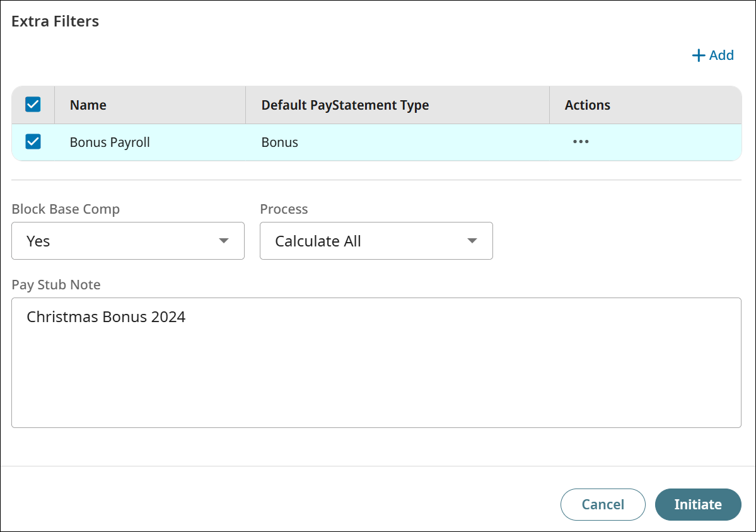Click the Bonus pay statement type cell
The image size is (756, 532).
[x=280, y=142]
